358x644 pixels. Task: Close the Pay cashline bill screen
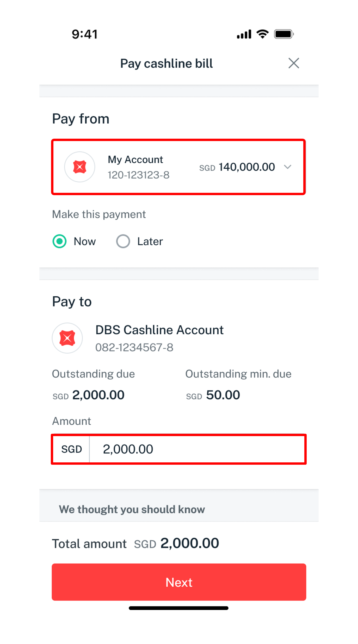[x=293, y=63]
